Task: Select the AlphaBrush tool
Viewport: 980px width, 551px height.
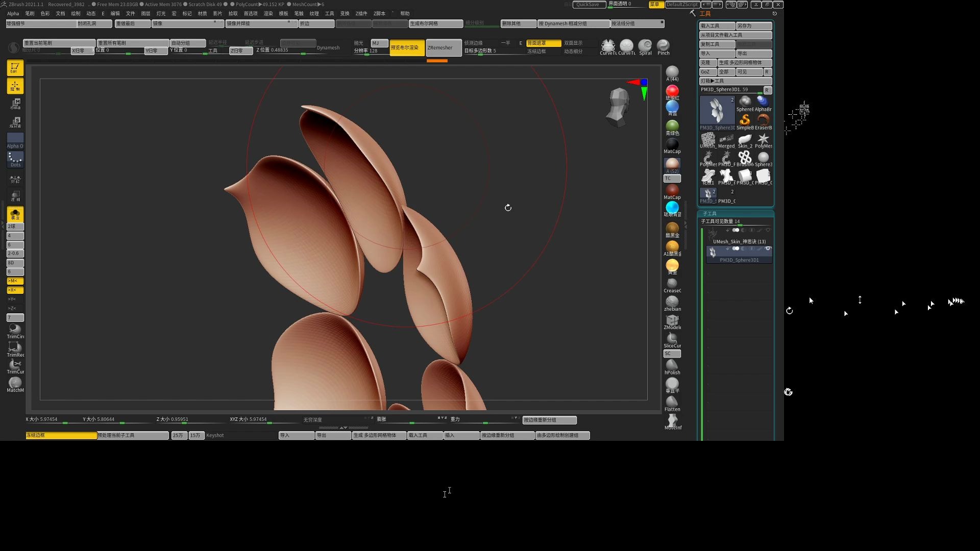Action: click(763, 103)
